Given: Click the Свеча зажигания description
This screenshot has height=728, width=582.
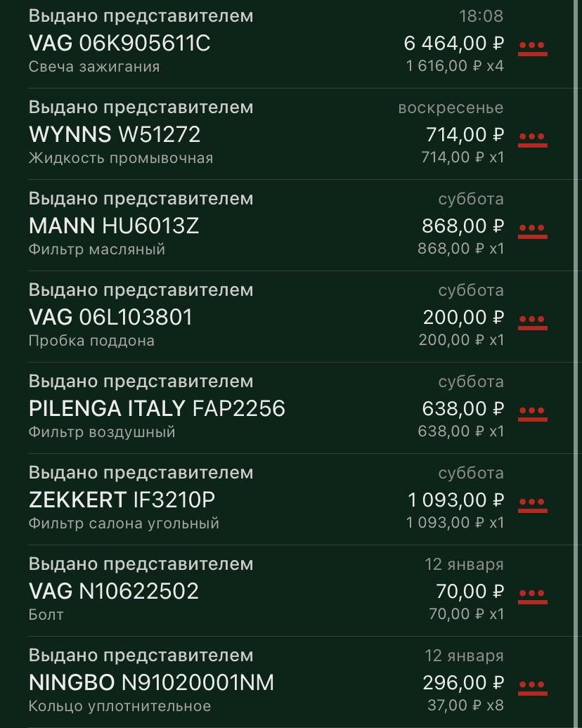Looking at the screenshot, I should coord(94,67).
